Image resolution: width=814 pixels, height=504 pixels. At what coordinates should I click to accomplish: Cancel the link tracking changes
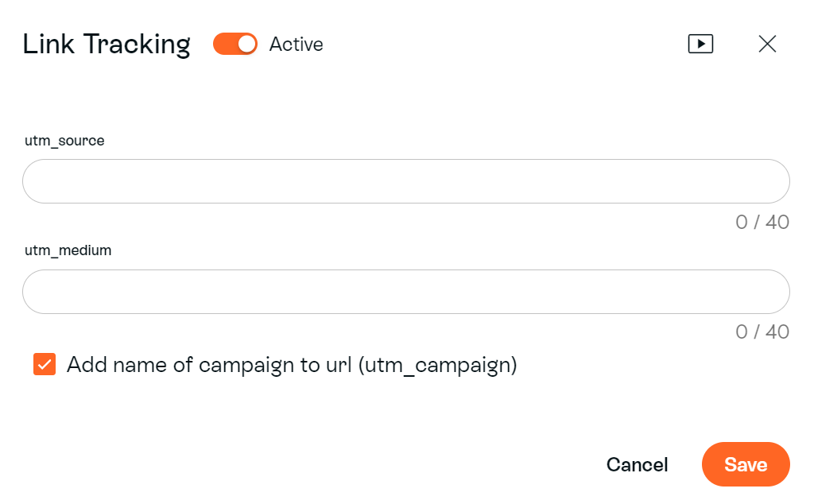(637, 464)
